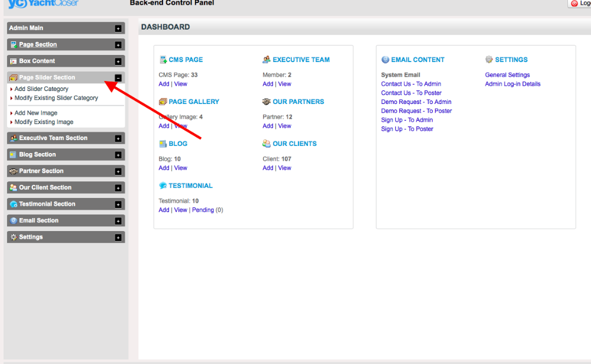Screen dimensions: 591x364
Task: Expand Testimonial Section plus button
Action: coord(118,204)
